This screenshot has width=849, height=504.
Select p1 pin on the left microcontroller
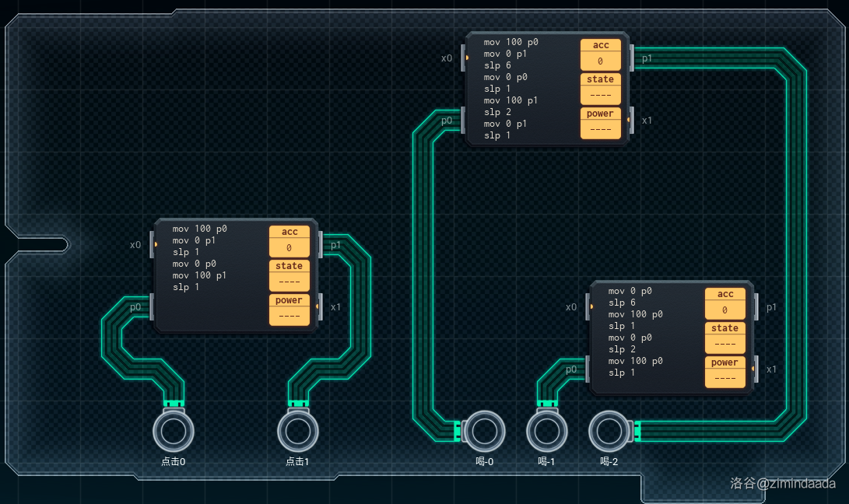320,245
